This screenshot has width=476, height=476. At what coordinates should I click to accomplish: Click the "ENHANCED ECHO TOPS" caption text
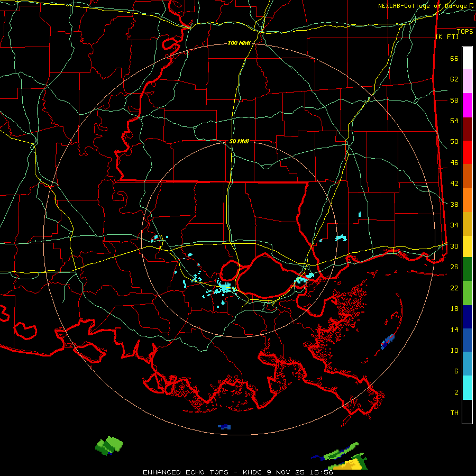coord(186,472)
